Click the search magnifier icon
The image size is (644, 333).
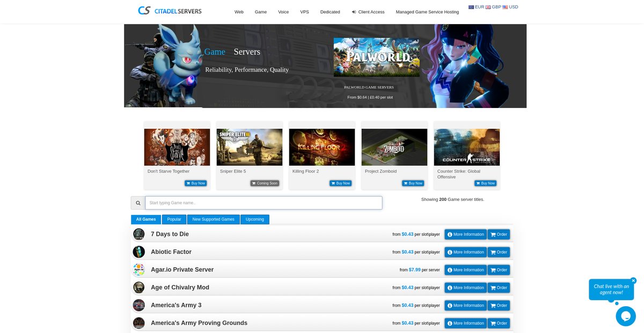pyautogui.click(x=138, y=203)
